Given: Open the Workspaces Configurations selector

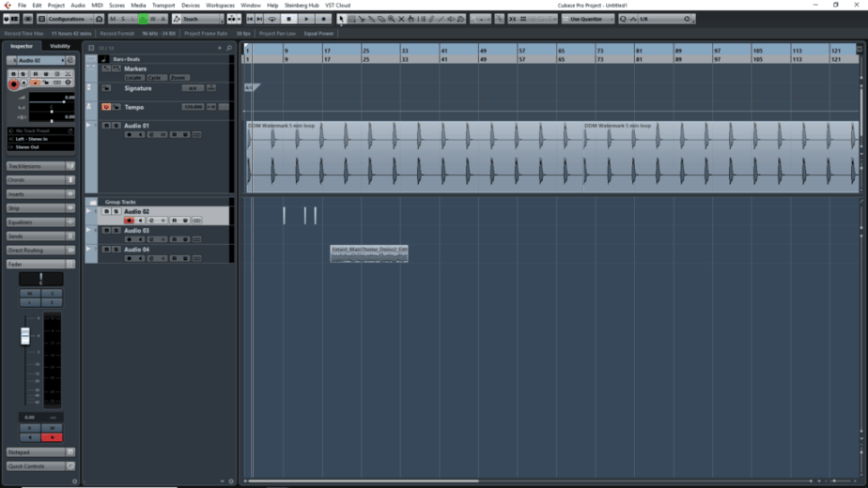Looking at the screenshot, I should coord(66,19).
